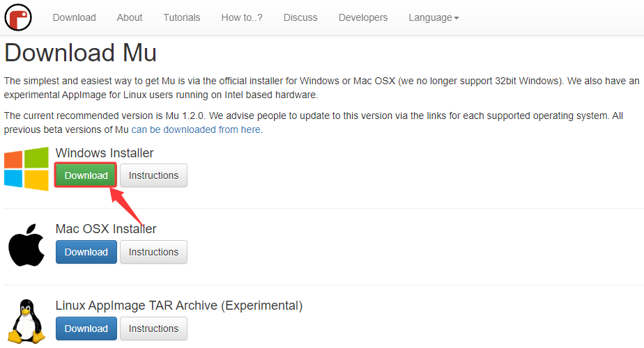Screen dimensions: 644x348
Task: Visit the Discuss page
Action: click(300, 17)
